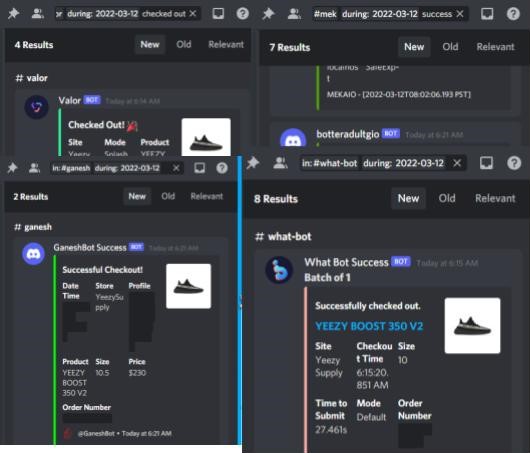530x453 pixels.
Task: Show member list in valor search panel
Action: click(x=37, y=14)
